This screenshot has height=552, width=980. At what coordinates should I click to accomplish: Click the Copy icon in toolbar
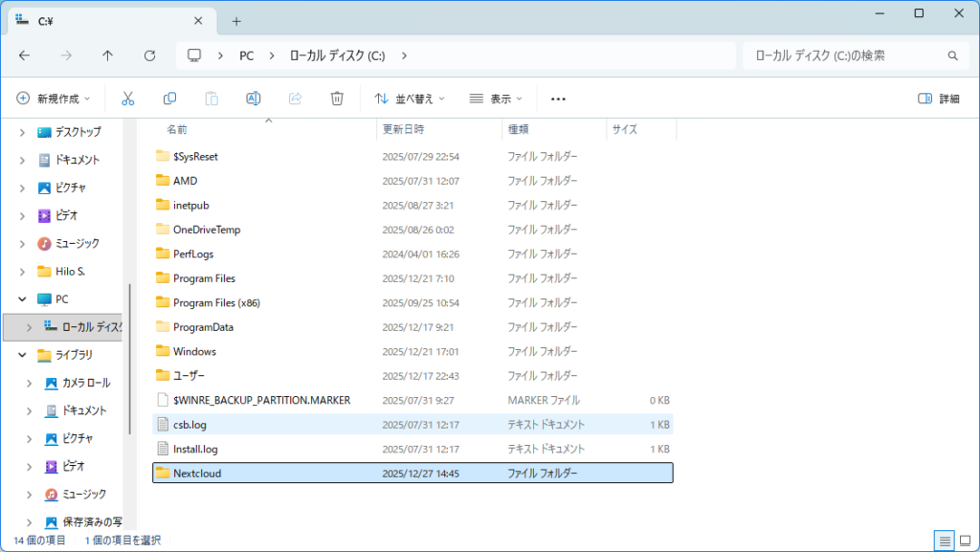pyautogui.click(x=169, y=99)
